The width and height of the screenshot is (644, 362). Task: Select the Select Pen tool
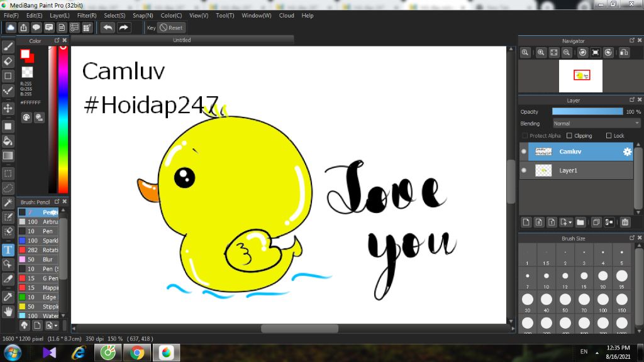pyautogui.click(x=8, y=217)
